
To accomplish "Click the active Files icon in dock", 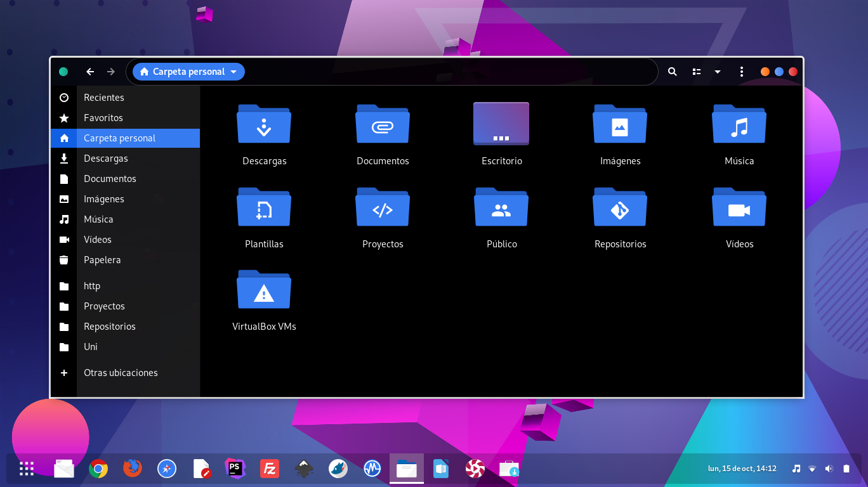I will tap(407, 469).
